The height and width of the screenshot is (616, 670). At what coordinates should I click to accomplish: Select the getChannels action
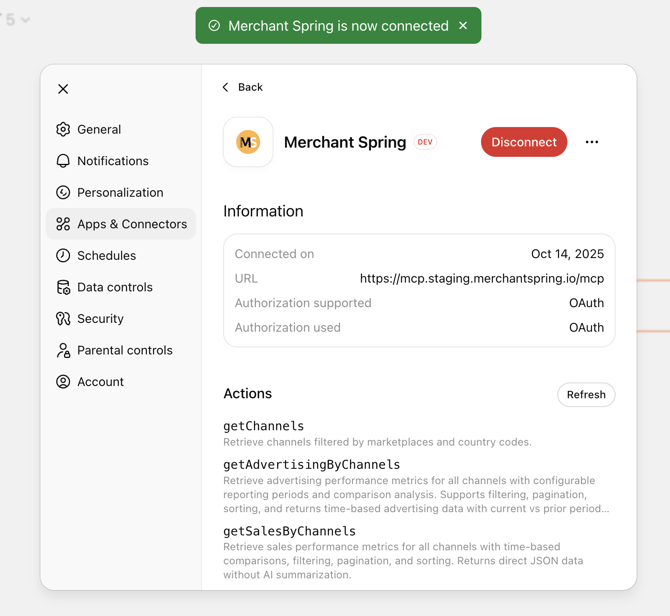(264, 426)
